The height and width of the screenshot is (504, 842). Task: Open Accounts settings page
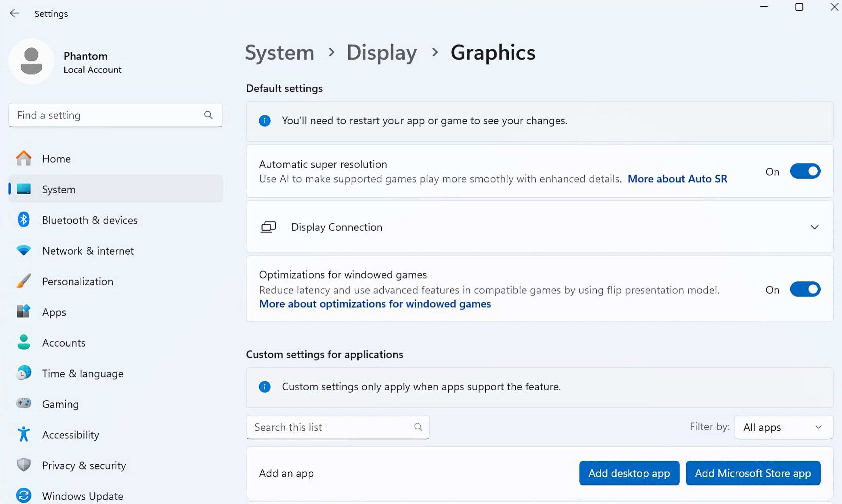point(116,343)
